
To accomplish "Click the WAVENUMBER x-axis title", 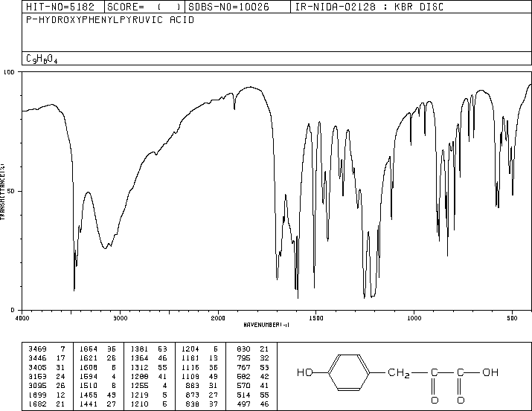I will tap(266, 325).
